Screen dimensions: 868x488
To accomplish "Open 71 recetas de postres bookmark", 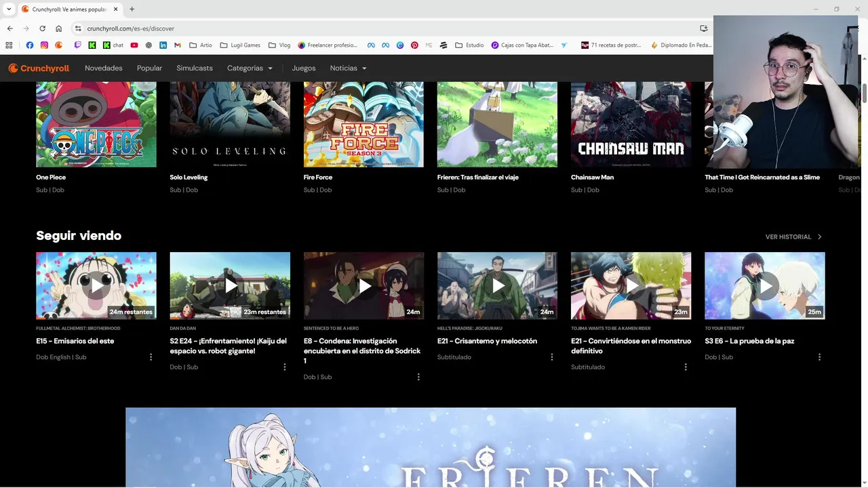I will coord(611,45).
